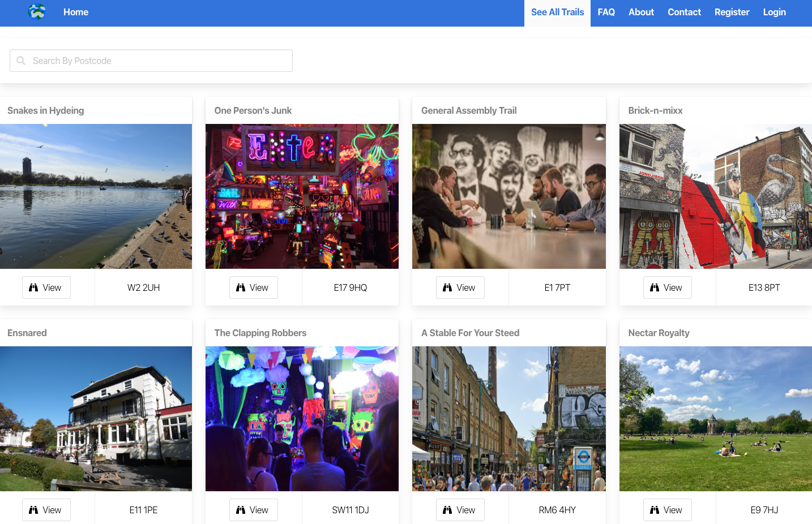Focus the Search By Postcode field

click(151, 61)
